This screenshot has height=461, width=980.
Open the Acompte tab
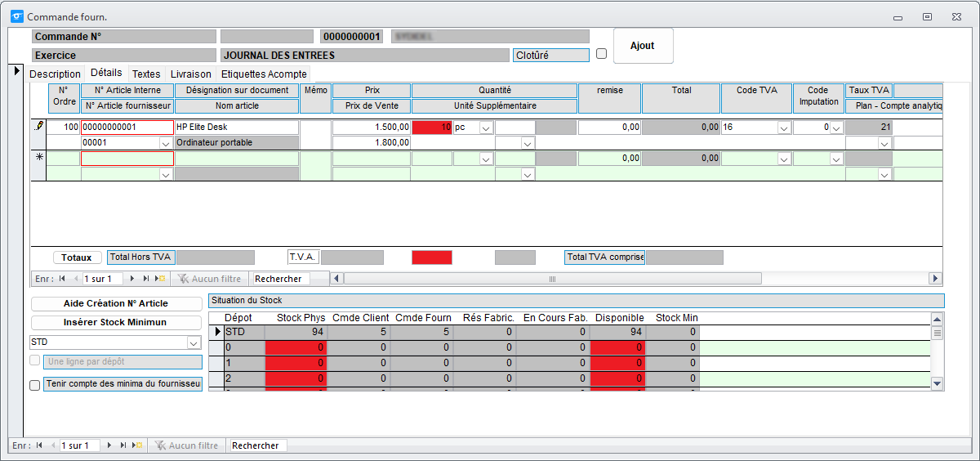(287, 74)
